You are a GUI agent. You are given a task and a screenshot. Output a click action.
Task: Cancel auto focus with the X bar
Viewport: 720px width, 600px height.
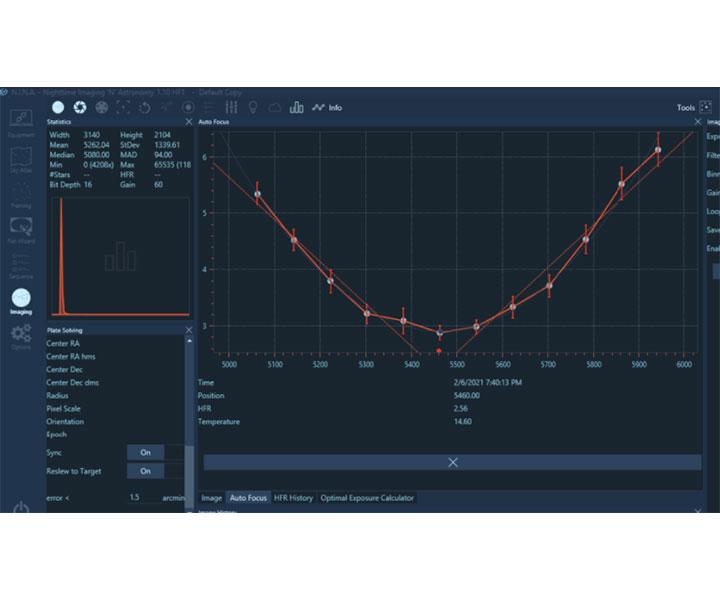tap(452, 462)
